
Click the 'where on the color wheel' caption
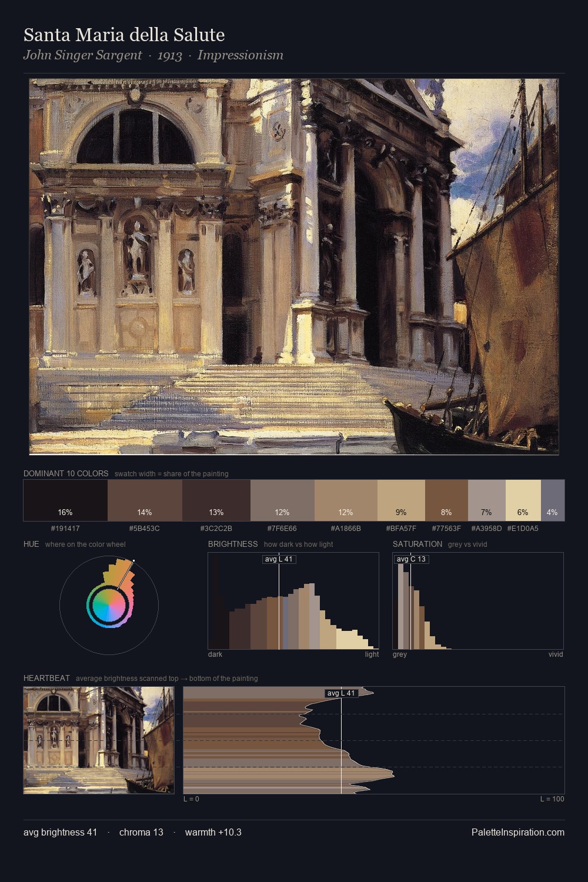tap(85, 544)
